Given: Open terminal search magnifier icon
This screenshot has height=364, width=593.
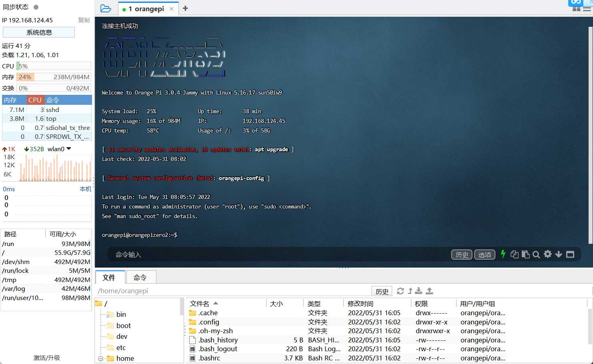Looking at the screenshot, I should pos(537,254).
